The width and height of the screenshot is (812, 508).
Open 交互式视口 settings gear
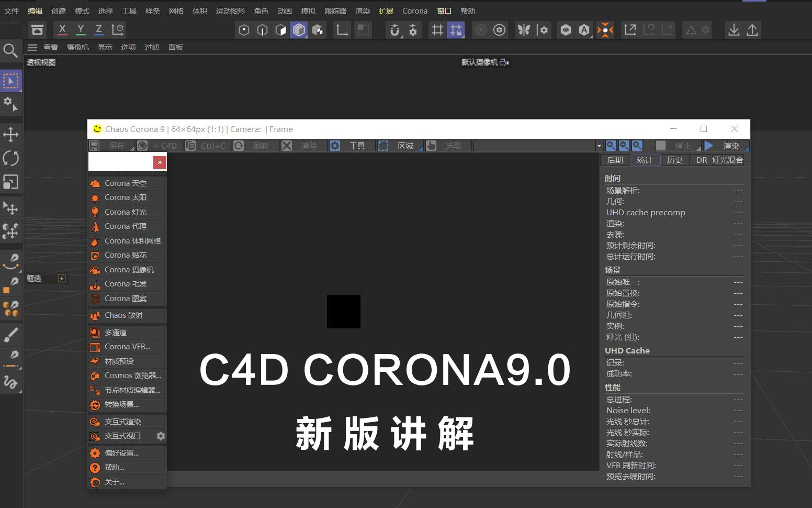161,436
